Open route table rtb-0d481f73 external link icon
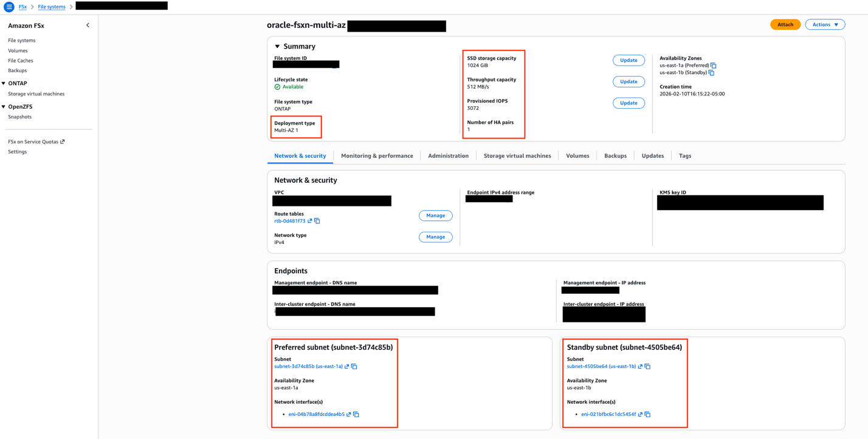The width and height of the screenshot is (868, 439). [310, 221]
